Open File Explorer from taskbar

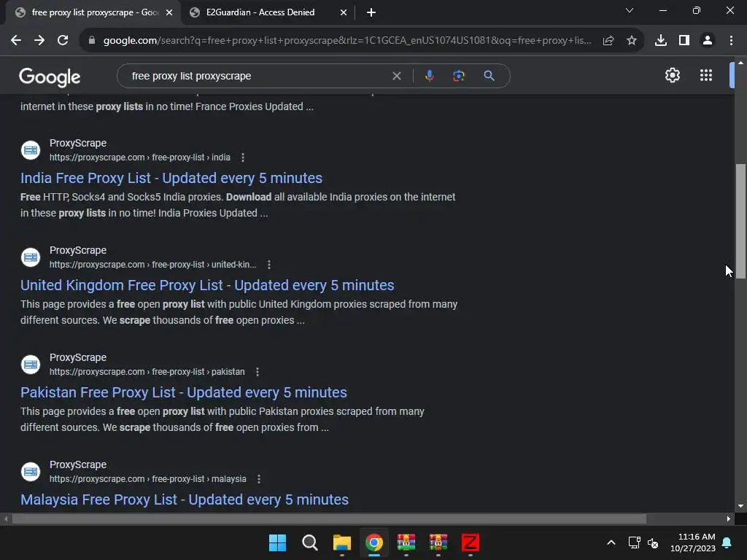pyautogui.click(x=341, y=542)
